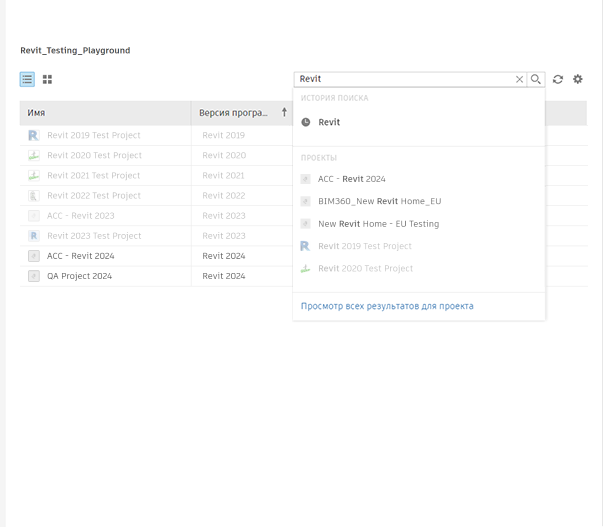This screenshot has width=603, height=527.
Task: Choose ACC - Revit 2024 search suggestion
Action: point(352,179)
